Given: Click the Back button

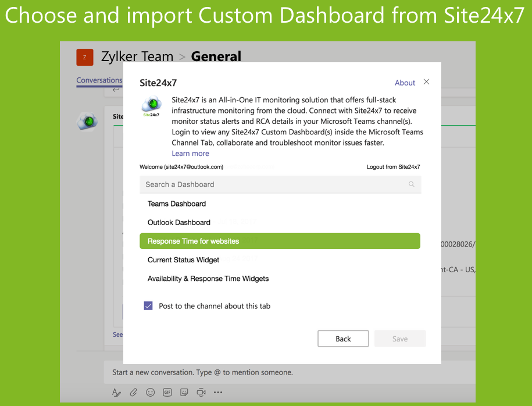Looking at the screenshot, I should pos(343,339).
